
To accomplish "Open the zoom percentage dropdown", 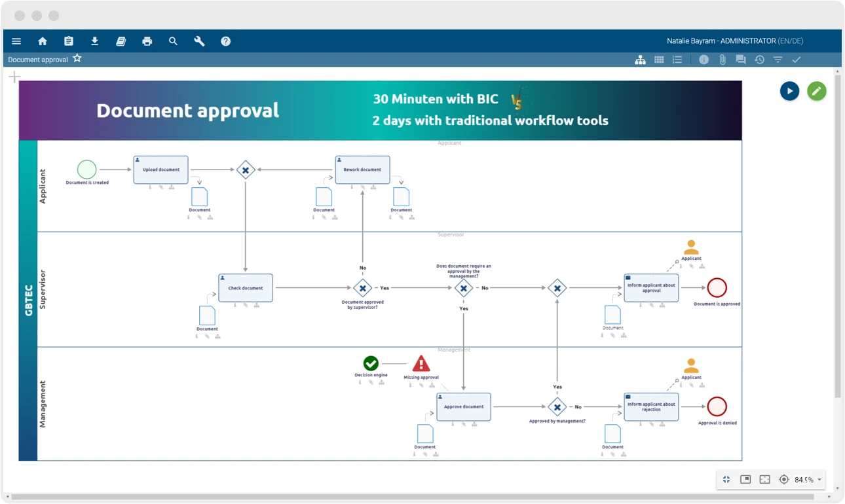I will (x=819, y=480).
